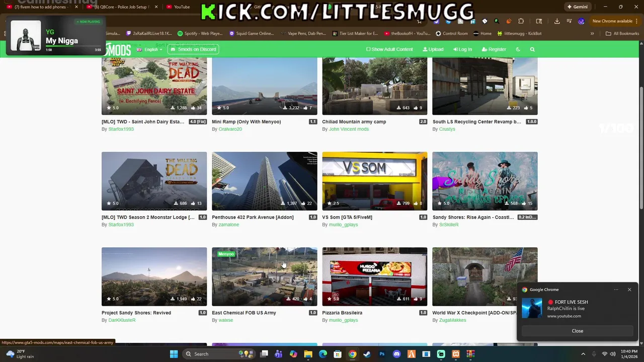
Task: Open author link Starfox1993 under Saint John Dairy
Action: [121, 129]
